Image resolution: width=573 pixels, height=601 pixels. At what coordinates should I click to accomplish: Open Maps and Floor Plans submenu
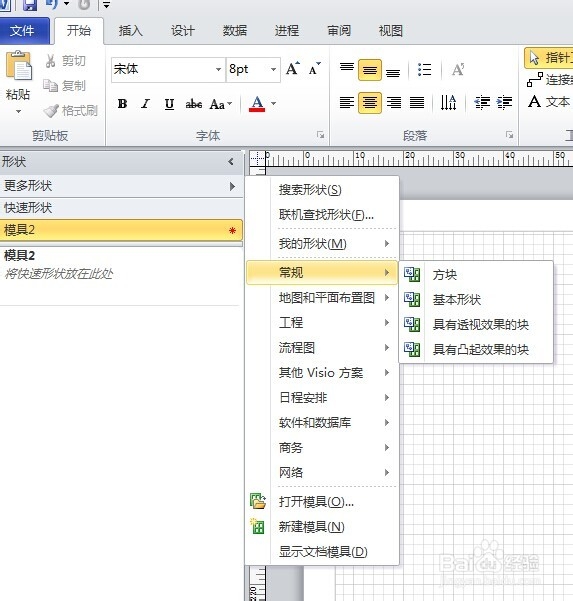click(322, 297)
